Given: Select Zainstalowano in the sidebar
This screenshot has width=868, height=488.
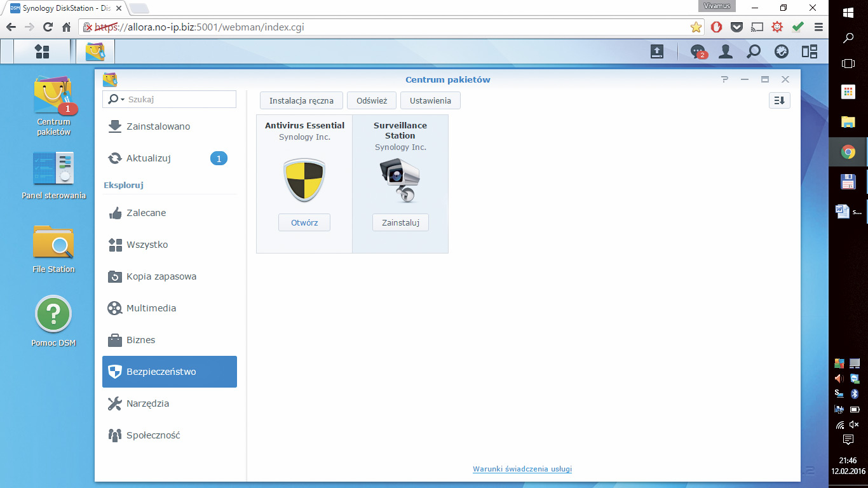Looking at the screenshot, I should pos(158,126).
